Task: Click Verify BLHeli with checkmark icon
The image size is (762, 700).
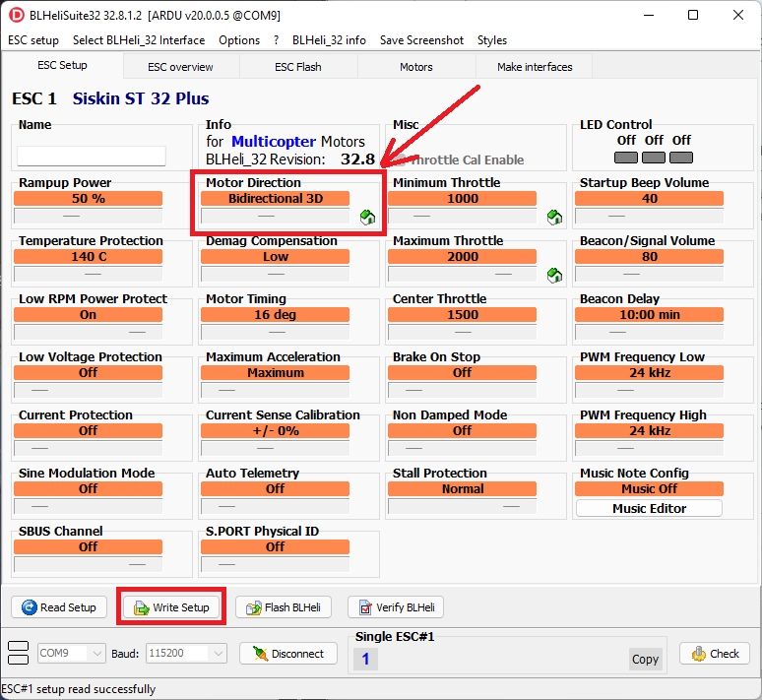Action: click(397, 607)
